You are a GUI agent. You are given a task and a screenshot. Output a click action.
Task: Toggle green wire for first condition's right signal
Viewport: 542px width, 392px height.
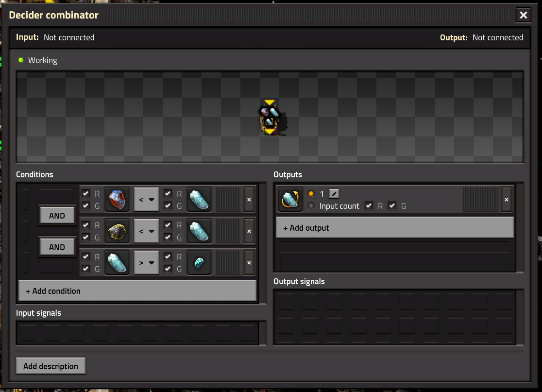pyautogui.click(x=168, y=205)
